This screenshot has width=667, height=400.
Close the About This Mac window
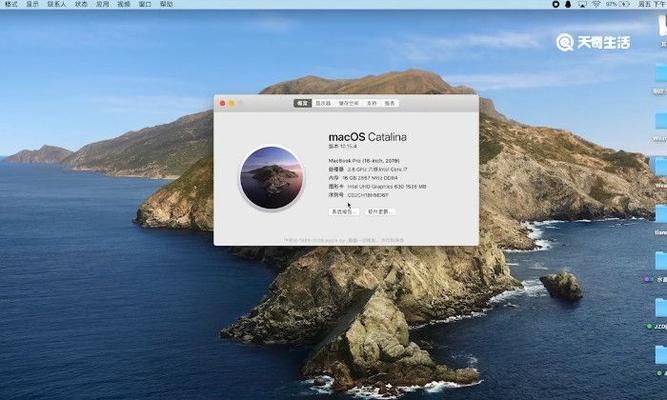[222, 103]
